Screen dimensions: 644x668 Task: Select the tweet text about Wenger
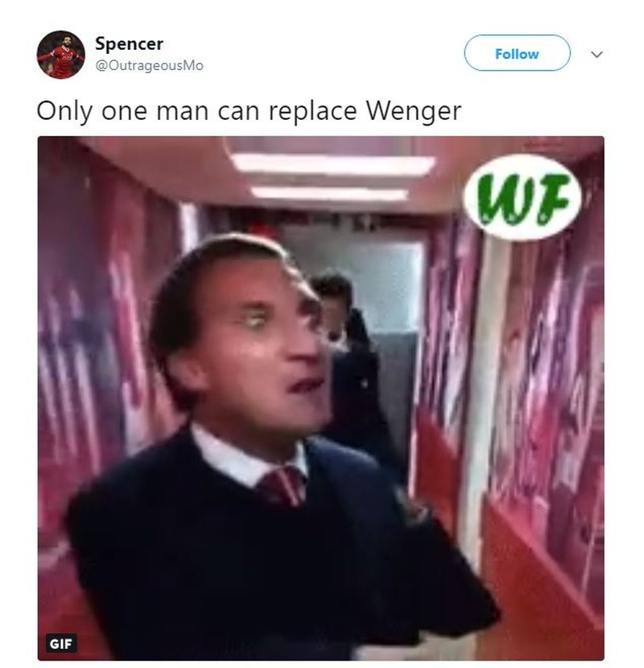249,111
